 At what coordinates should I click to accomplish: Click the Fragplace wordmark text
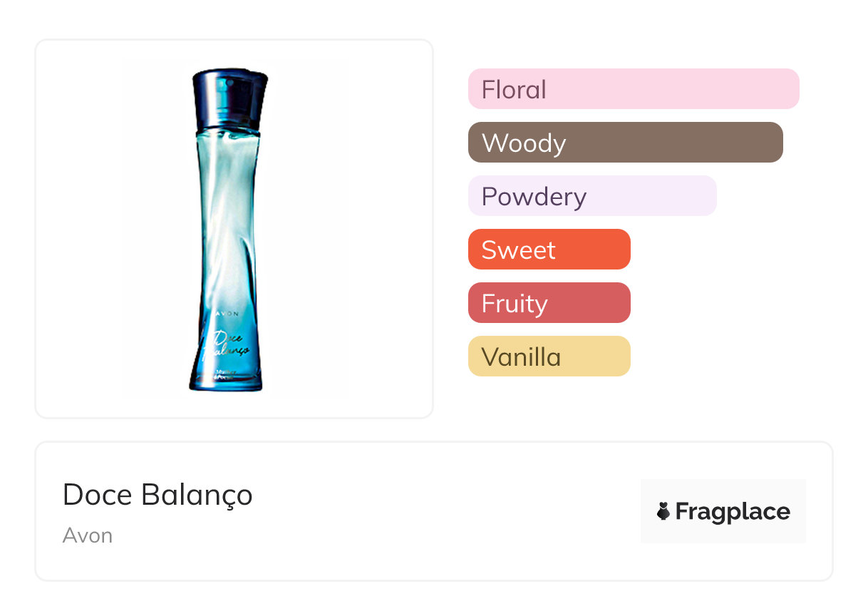733,512
